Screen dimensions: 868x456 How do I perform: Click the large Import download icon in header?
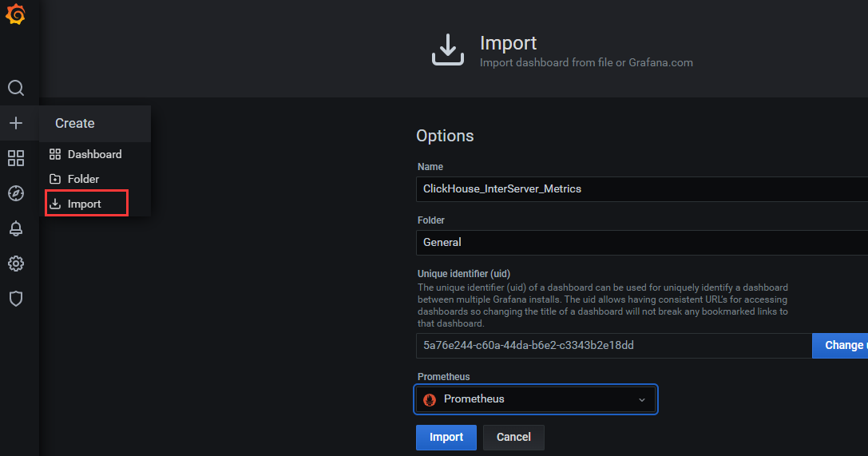[x=448, y=50]
